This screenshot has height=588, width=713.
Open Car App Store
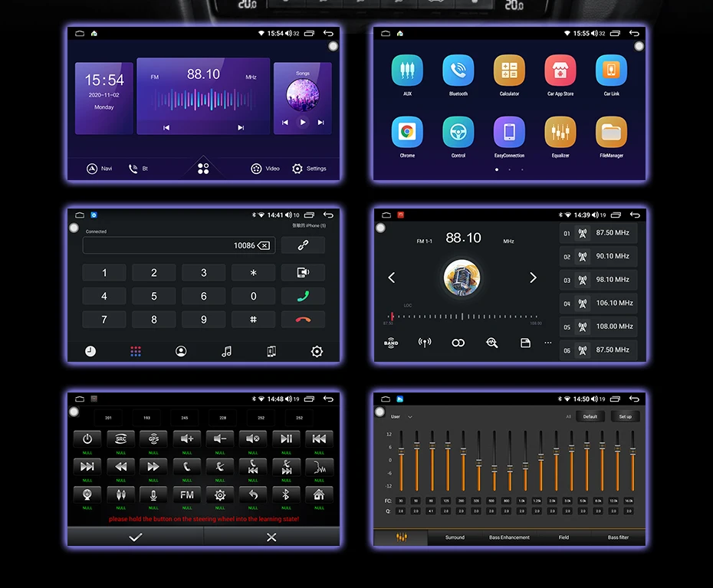[x=560, y=71]
